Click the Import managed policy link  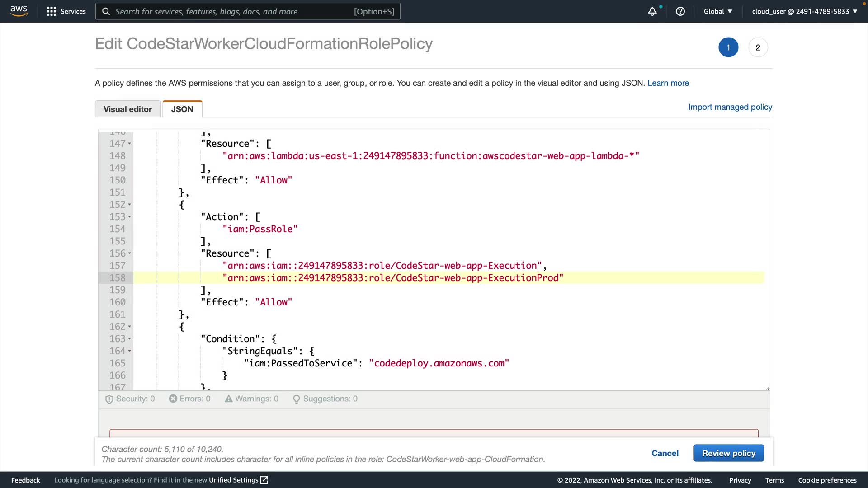[730, 107]
